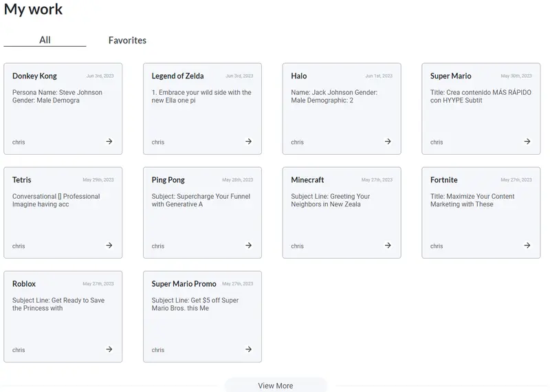This screenshot has height=392, width=550.
Task: Click the Ping Pong card date
Action: pos(237,179)
